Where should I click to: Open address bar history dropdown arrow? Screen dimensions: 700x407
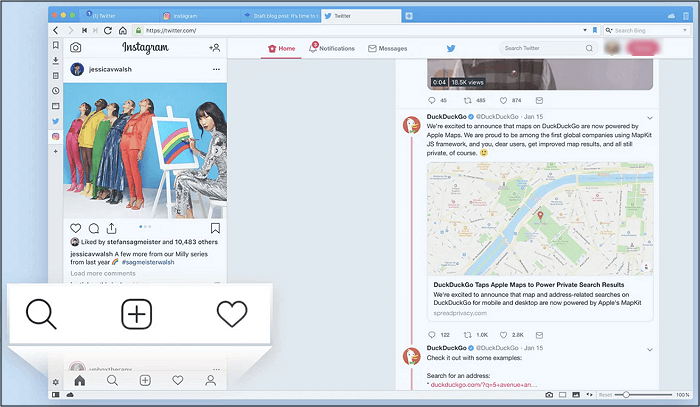585,30
